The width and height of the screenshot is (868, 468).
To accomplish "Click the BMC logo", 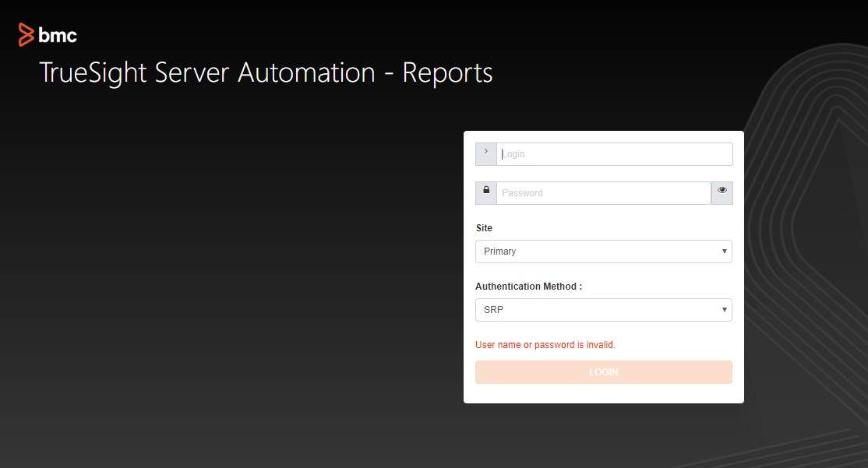I will 48,35.
